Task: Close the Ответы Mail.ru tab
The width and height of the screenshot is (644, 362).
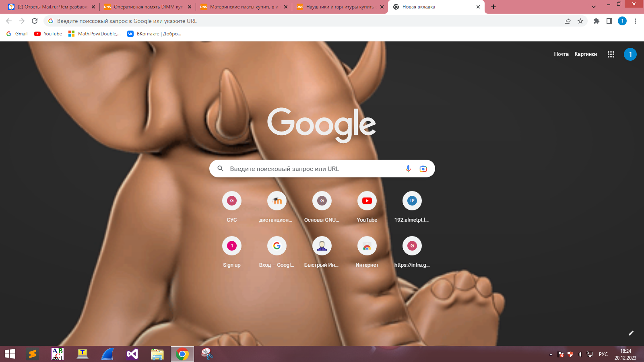Action: tap(93, 7)
